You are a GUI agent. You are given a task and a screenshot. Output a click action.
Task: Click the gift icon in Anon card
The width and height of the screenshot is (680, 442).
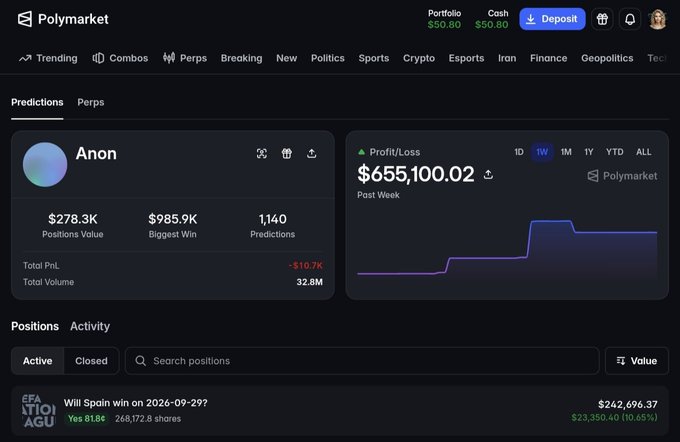click(x=287, y=154)
